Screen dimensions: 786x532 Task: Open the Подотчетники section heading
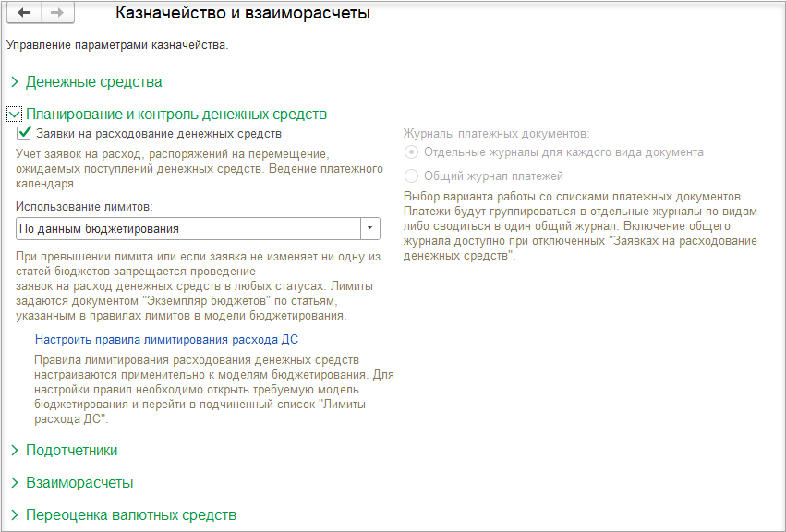(x=72, y=451)
